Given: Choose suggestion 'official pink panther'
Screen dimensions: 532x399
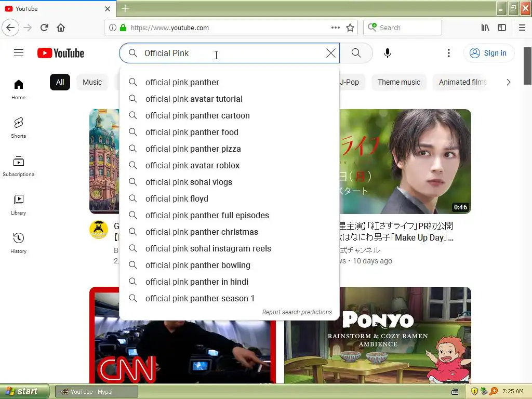Looking at the screenshot, I should coord(229,82).
